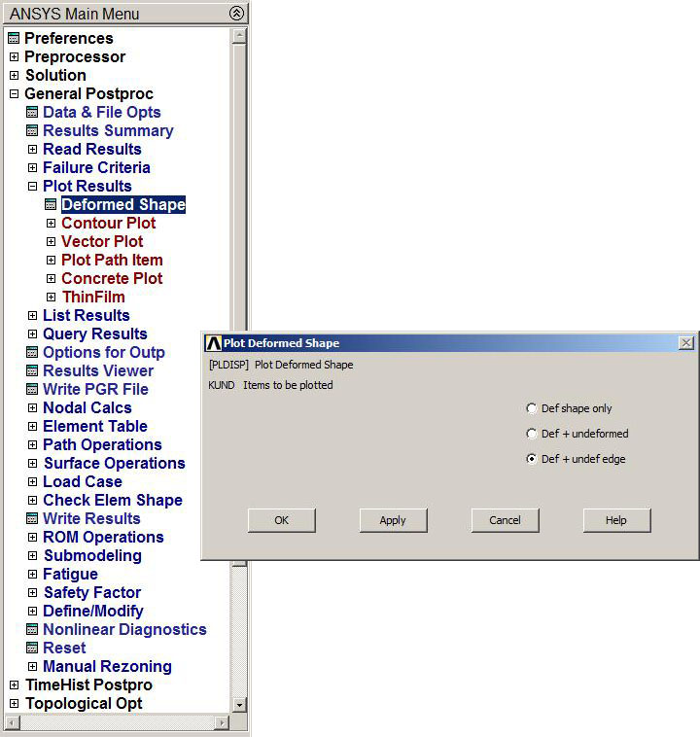This screenshot has width=700, height=737.
Task: Click the Results Summary dialog icon
Action: [x=32, y=131]
